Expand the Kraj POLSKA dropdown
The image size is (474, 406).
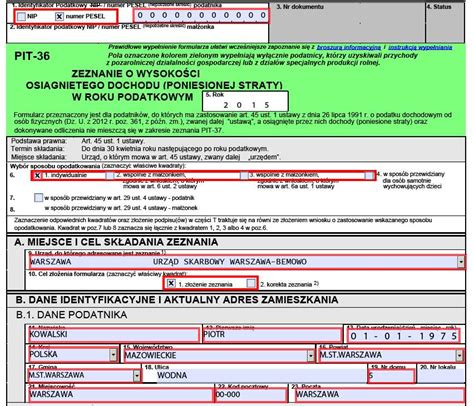coord(113,355)
